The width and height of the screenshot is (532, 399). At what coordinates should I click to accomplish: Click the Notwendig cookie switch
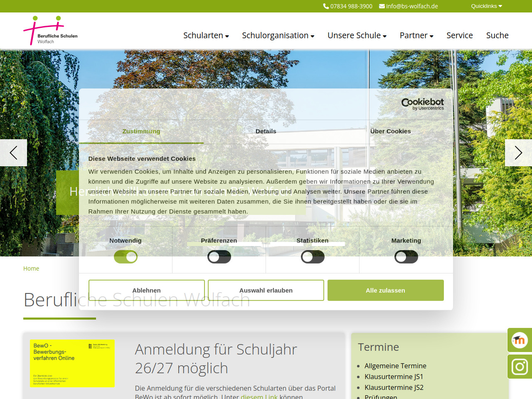click(x=126, y=257)
